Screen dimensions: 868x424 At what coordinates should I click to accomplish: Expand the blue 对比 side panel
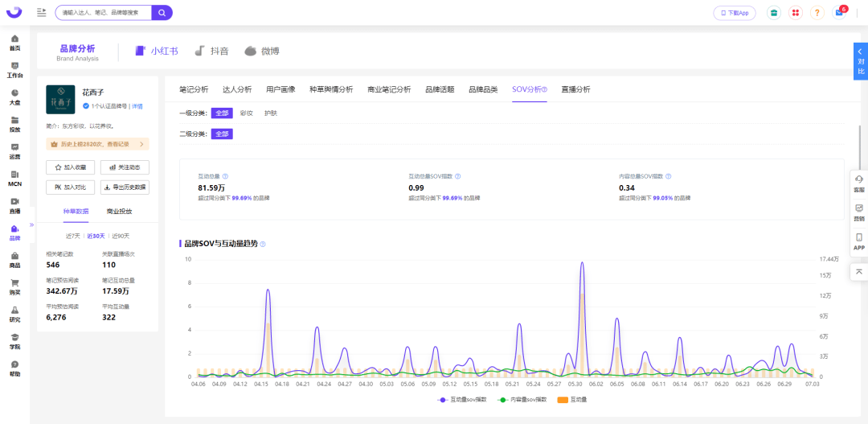point(860,61)
